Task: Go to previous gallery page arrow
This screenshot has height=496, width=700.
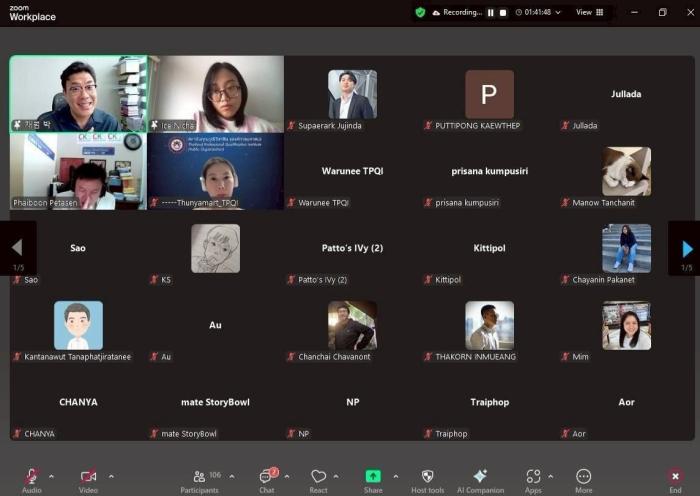Action: point(17,247)
